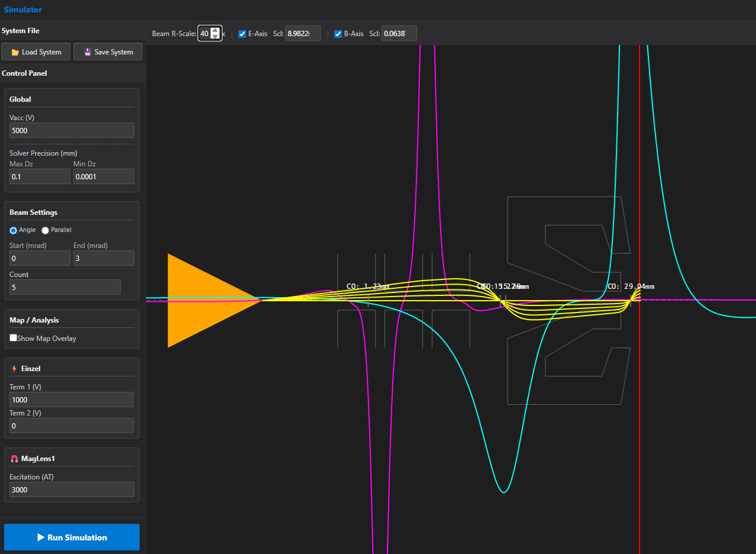
Task: Click the E-Axis Scl value field
Action: click(x=302, y=34)
